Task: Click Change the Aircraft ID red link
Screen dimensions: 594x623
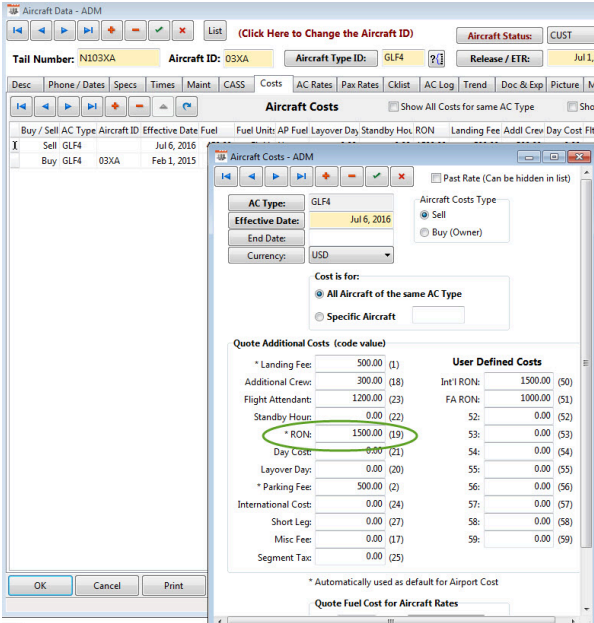Action: coord(325,34)
